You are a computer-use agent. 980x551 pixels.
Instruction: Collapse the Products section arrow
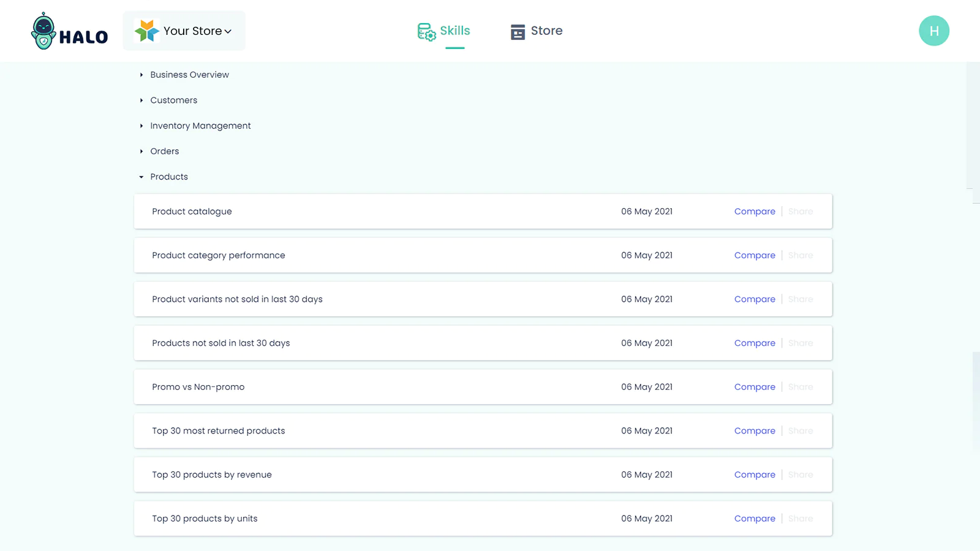(141, 177)
